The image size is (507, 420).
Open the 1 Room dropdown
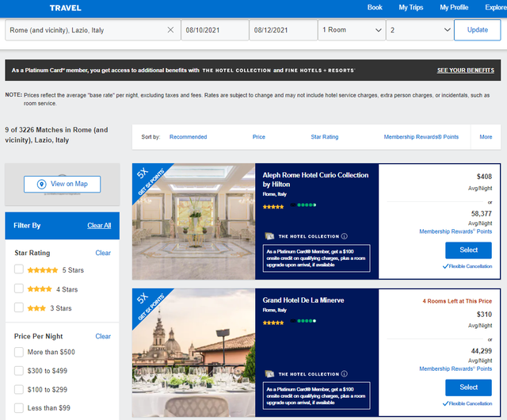point(352,30)
